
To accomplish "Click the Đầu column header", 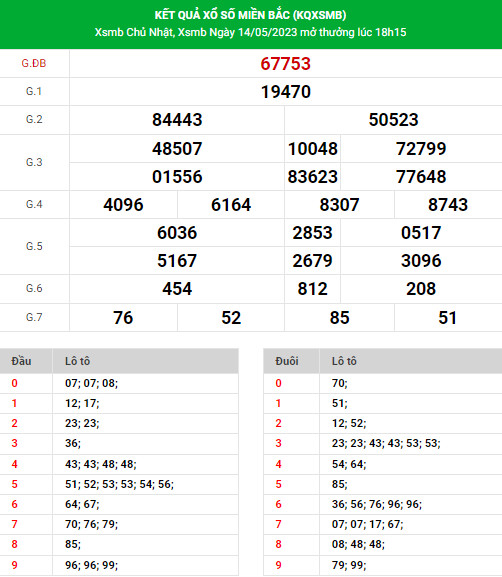I will point(21,361).
